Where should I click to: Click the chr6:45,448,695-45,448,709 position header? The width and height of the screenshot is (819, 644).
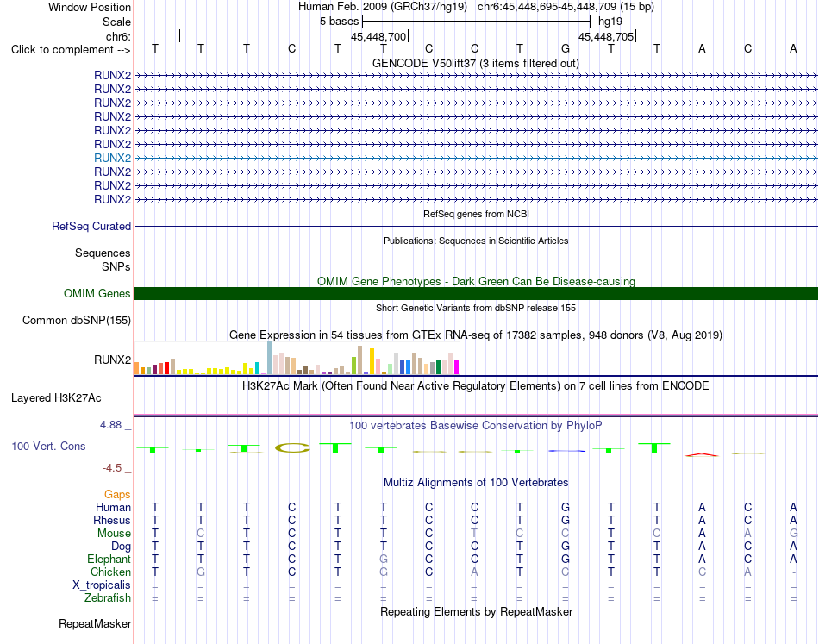[x=566, y=7]
